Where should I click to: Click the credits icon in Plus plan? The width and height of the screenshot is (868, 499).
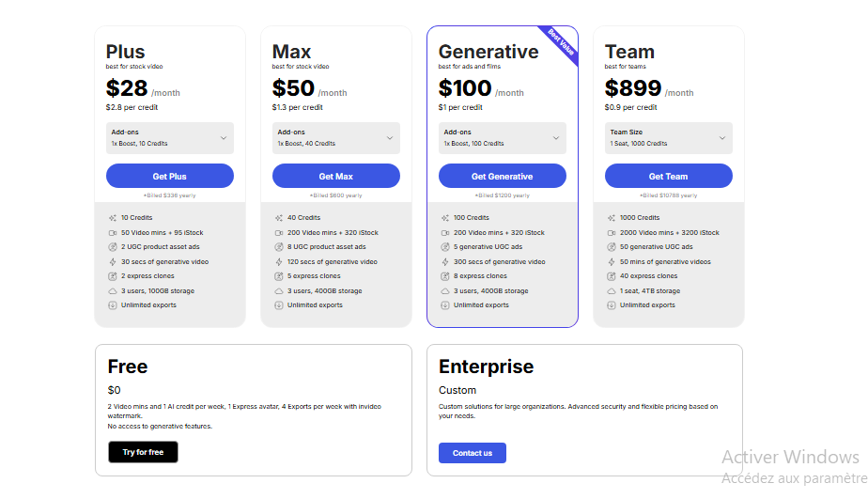pyautogui.click(x=112, y=218)
